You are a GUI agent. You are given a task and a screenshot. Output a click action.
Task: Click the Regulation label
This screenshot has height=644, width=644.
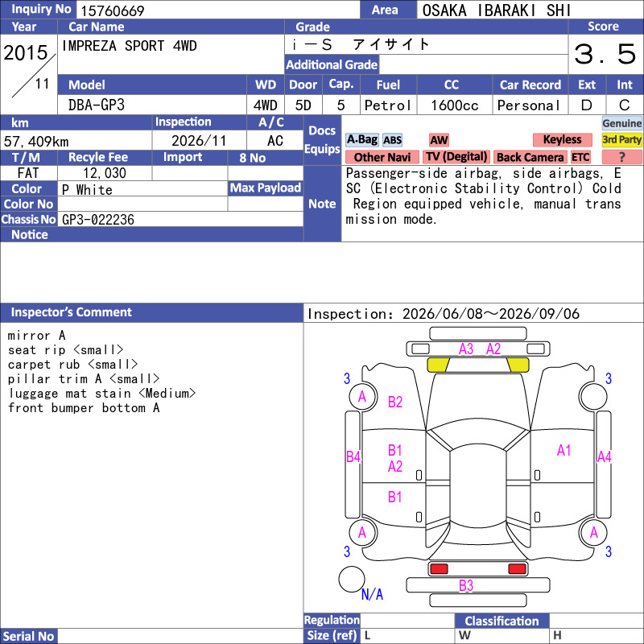coord(332,620)
